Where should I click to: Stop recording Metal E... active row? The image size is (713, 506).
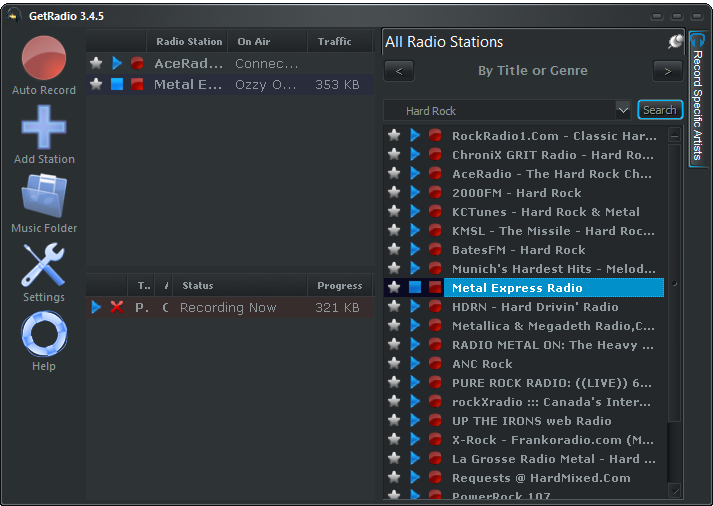click(137, 84)
